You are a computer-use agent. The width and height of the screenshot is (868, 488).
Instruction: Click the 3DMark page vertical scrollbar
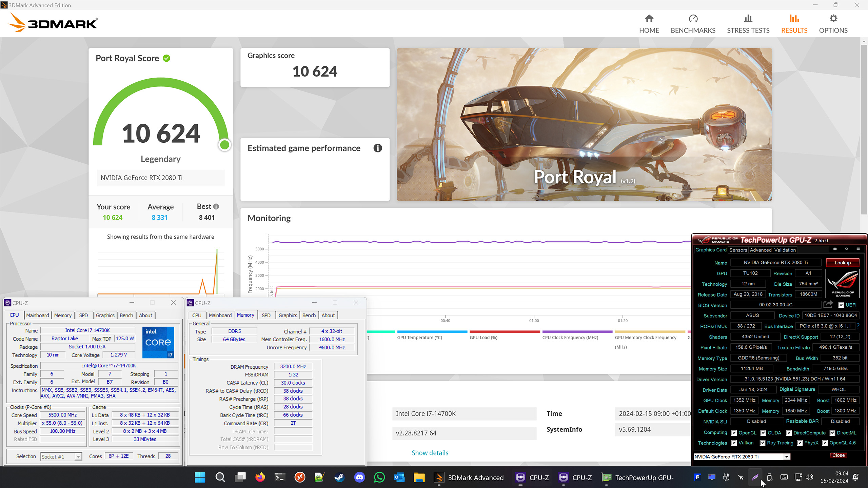[x=864, y=129]
